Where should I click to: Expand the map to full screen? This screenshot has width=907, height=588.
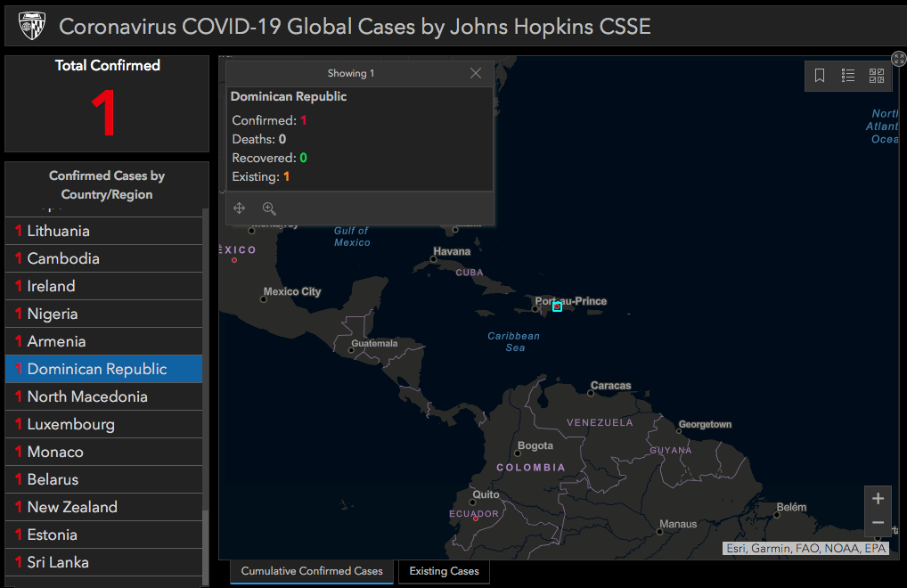click(898, 59)
